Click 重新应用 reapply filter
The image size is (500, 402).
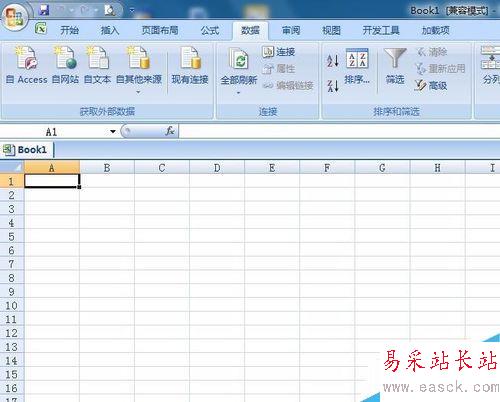pos(440,69)
